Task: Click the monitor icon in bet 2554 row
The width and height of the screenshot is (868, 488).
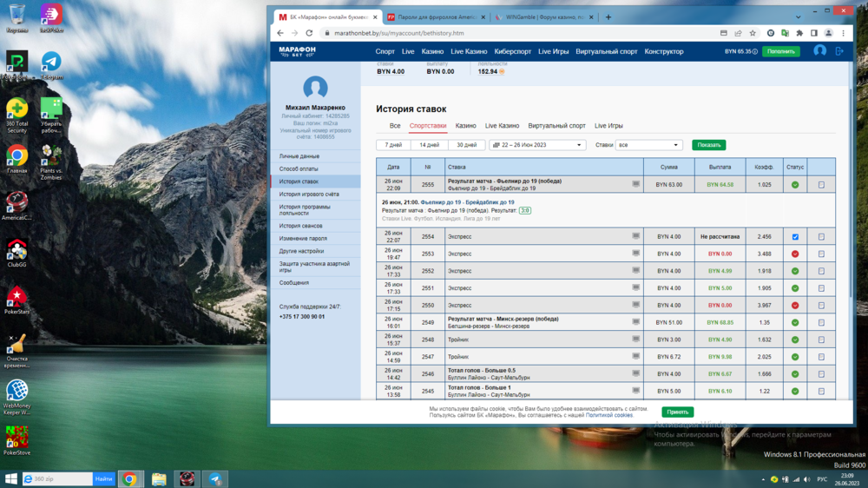Action: pyautogui.click(x=636, y=236)
